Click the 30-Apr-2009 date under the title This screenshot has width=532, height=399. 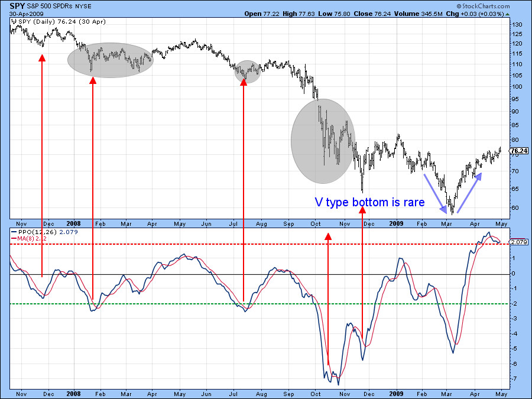[x=27, y=14]
